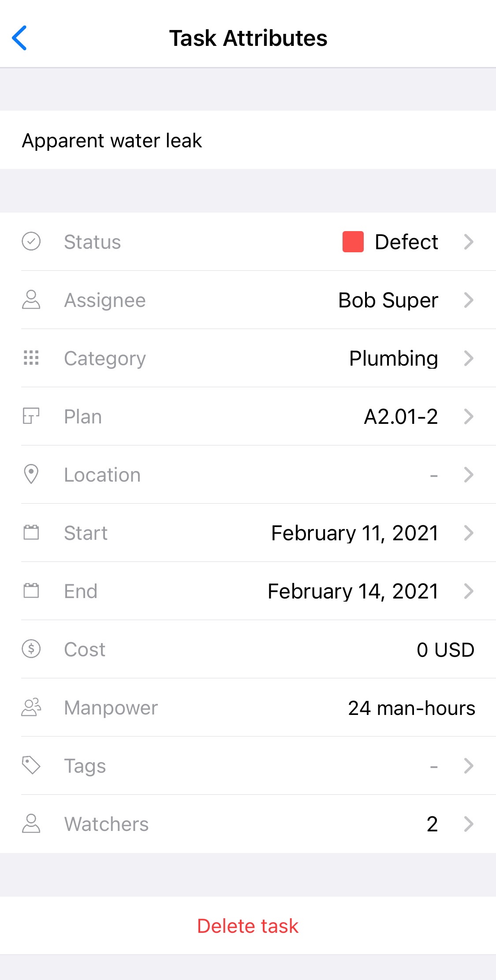The height and width of the screenshot is (980, 496).
Task: Expand the Watchers row chevron
Action: (x=469, y=824)
